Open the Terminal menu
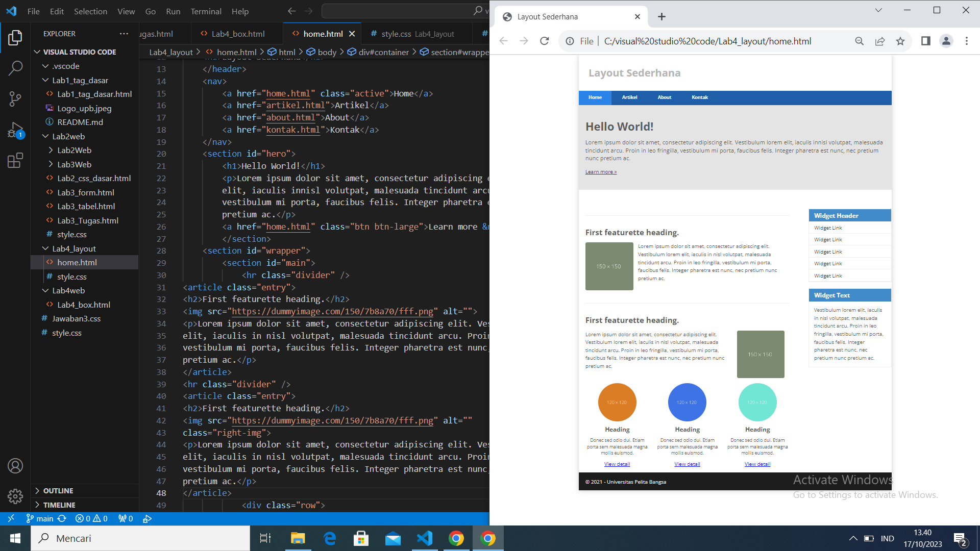The image size is (980, 551). coord(206,11)
